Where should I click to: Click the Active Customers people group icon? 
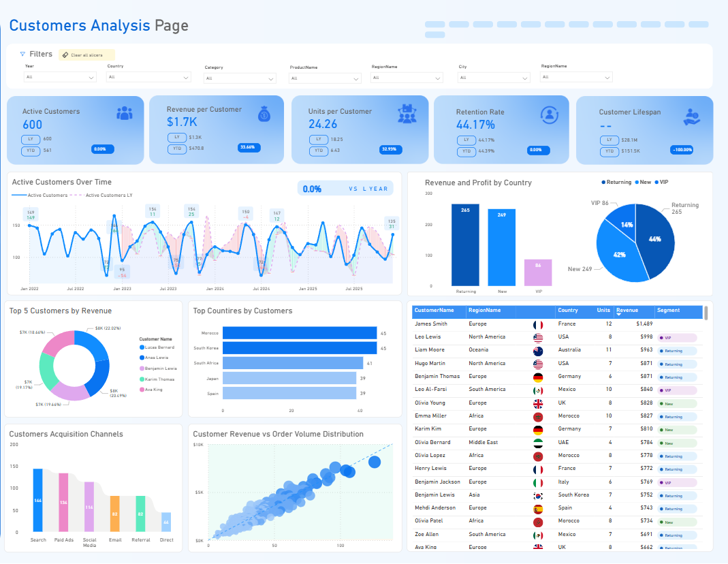[125, 113]
